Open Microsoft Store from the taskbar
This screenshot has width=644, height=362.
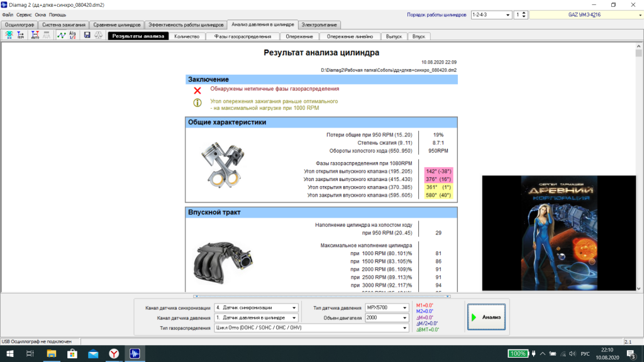pos(72,353)
